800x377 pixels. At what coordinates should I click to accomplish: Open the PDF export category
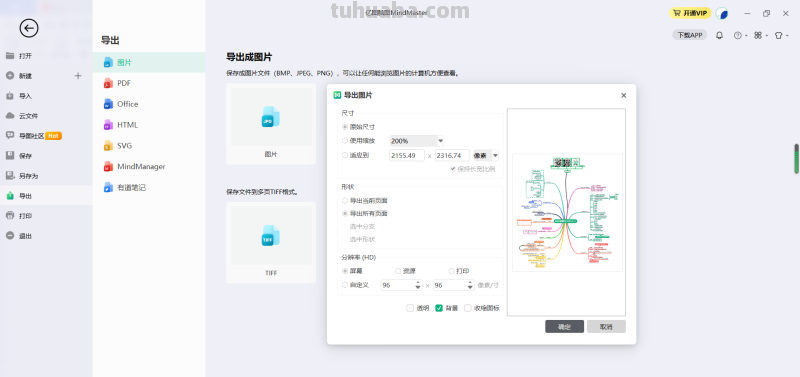click(x=149, y=83)
